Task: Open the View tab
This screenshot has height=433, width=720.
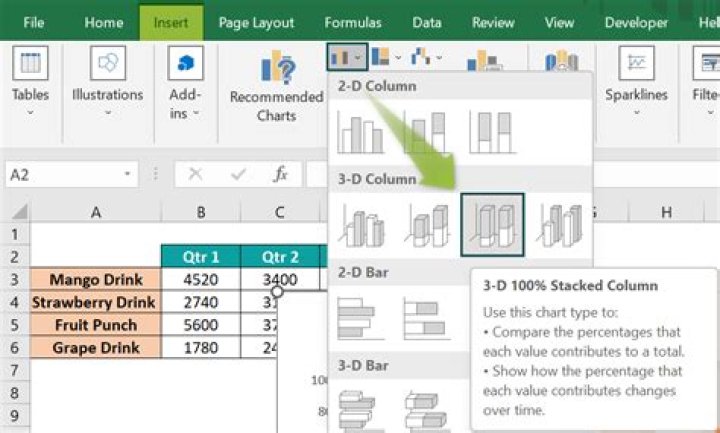Action: pyautogui.click(x=559, y=22)
